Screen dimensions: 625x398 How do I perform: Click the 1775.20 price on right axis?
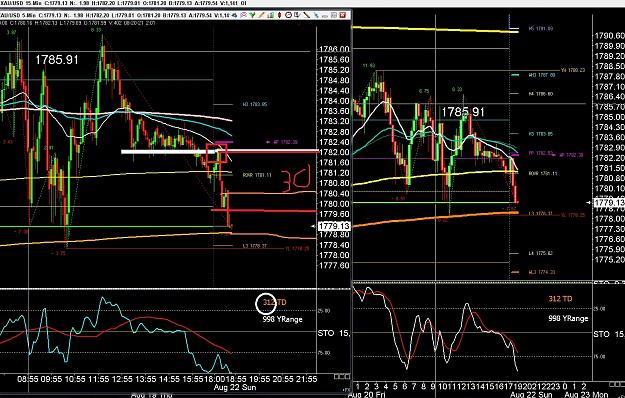point(609,259)
